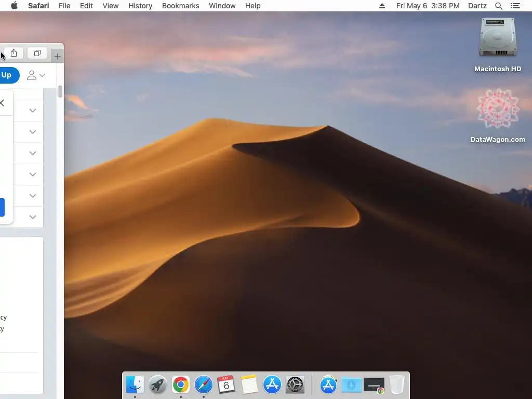This screenshot has height=399, width=532.
Task: Click the eject icon in the menu bar
Action: (382, 6)
